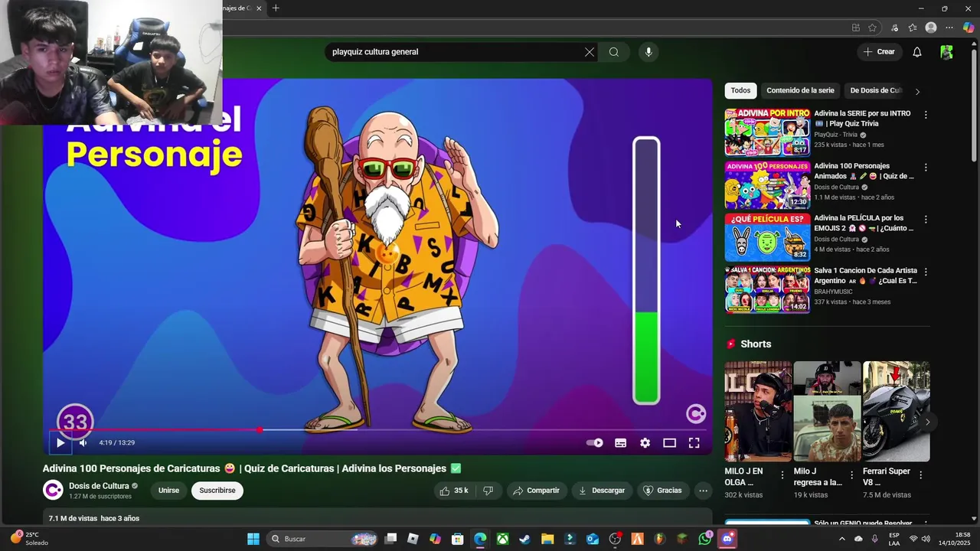Open the Windows Start menu
The height and width of the screenshot is (551, 980).
253,539
